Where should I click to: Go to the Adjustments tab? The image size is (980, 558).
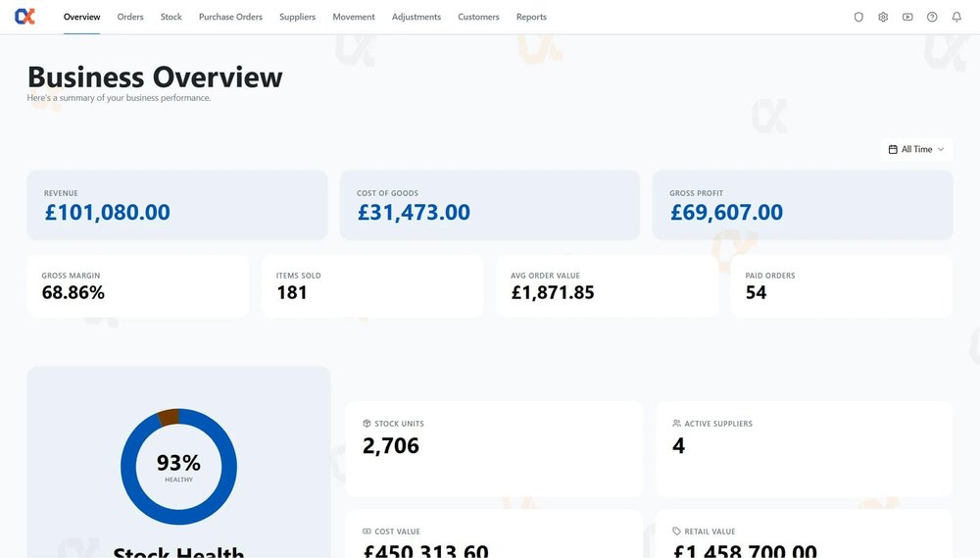(x=416, y=17)
